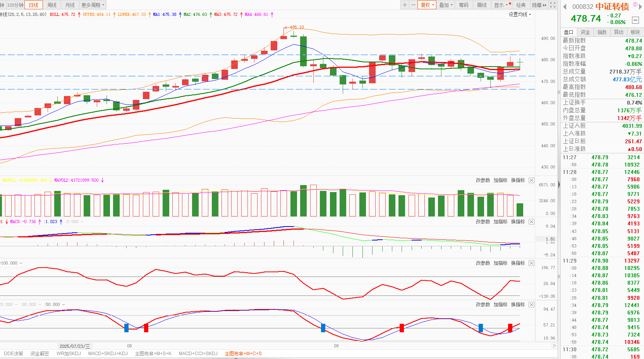Screen dimensions: 644x359
Task: Collapse the quote panel minus box icon
Action: pyautogui.click(x=635, y=20)
